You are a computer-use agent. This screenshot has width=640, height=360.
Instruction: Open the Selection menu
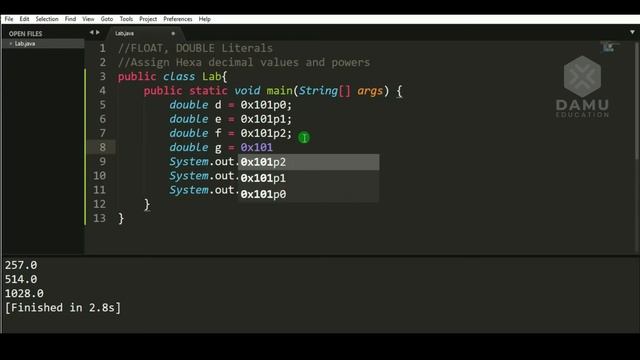47,19
